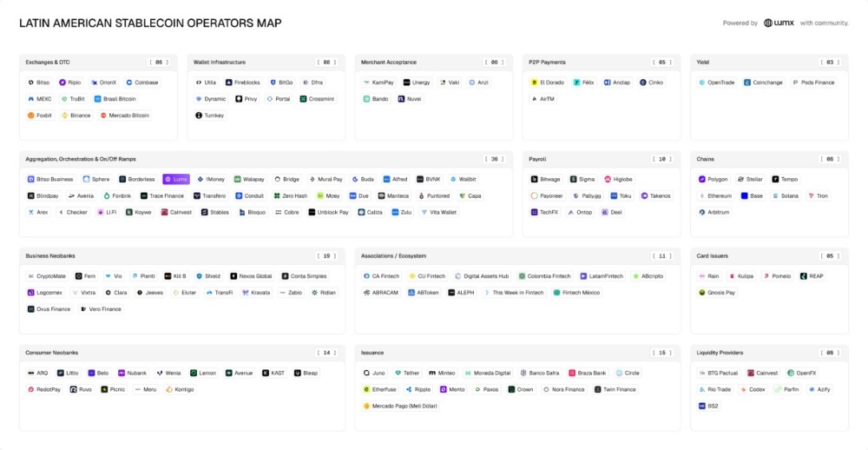
Task: Click the 'Exchanges & OTC' section title
Action: [48, 63]
